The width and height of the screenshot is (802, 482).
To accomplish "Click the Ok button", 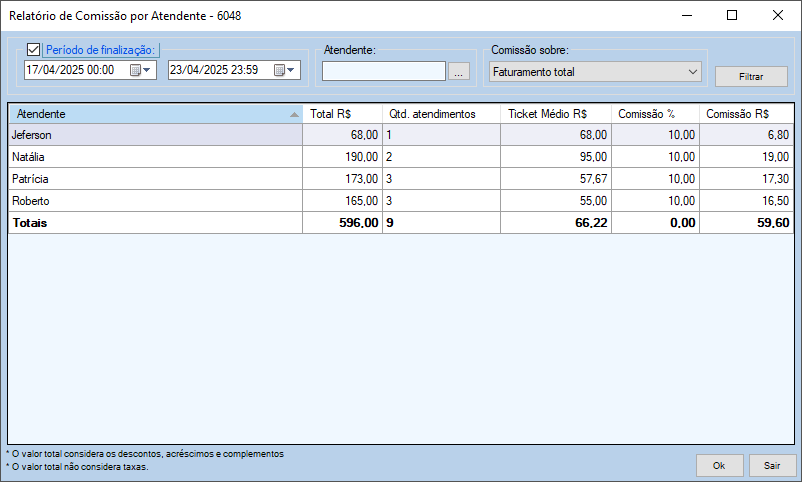I will (x=719, y=465).
